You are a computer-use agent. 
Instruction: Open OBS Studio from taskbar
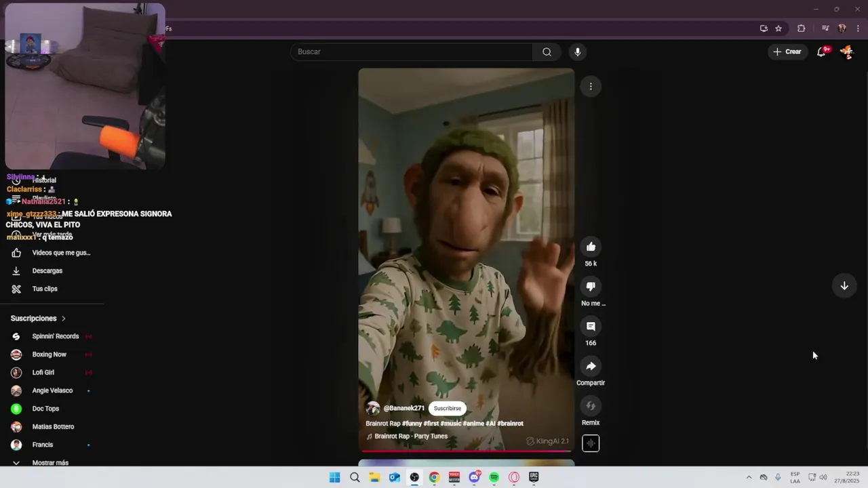point(414,477)
